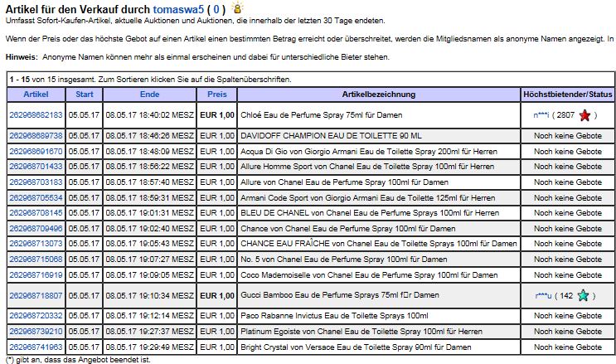Open item 262968689738
Viewport: 616px width, 364px height.
[36, 136]
